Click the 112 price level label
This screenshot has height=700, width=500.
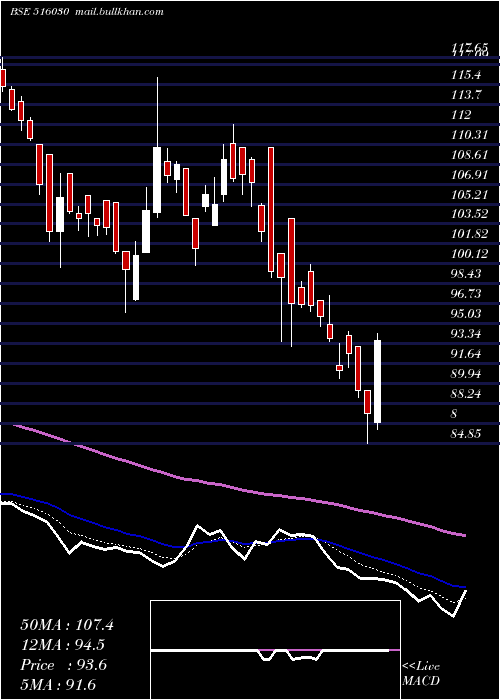(x=461, y=115)
